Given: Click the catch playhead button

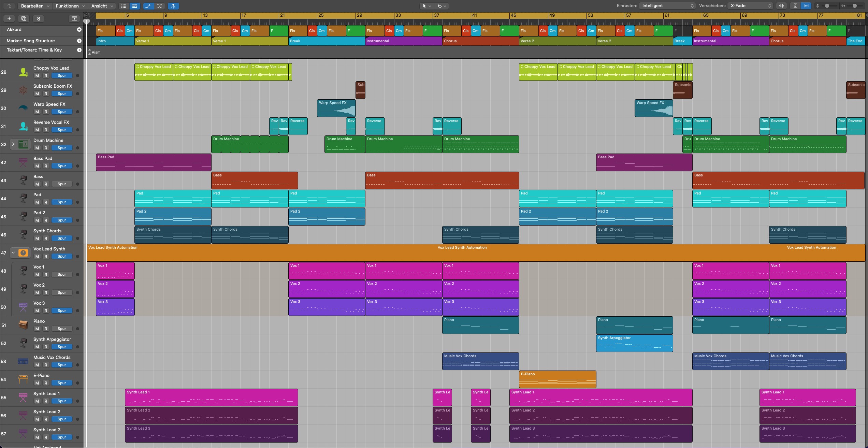Looking at the screenshot, I should point(173,6).
